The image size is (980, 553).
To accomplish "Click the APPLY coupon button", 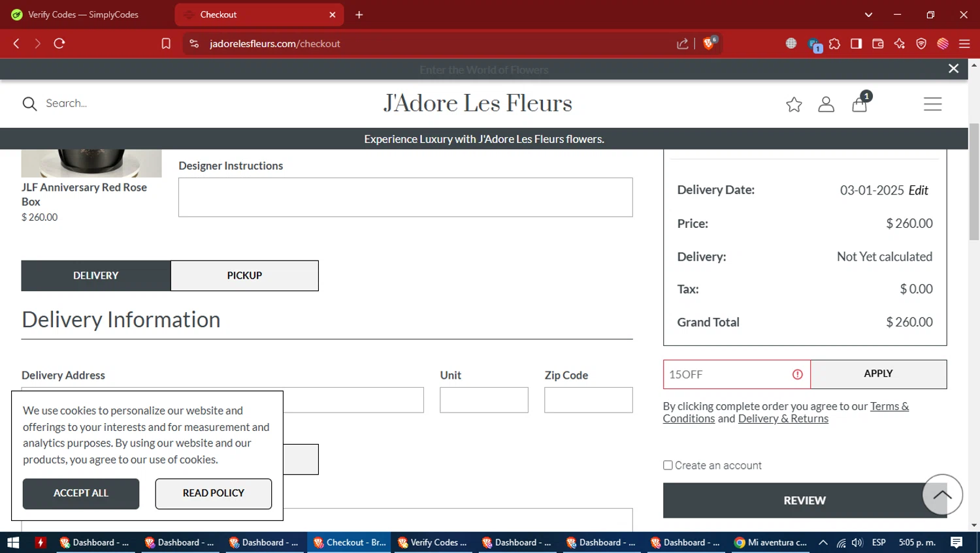I will click(878, 374).
